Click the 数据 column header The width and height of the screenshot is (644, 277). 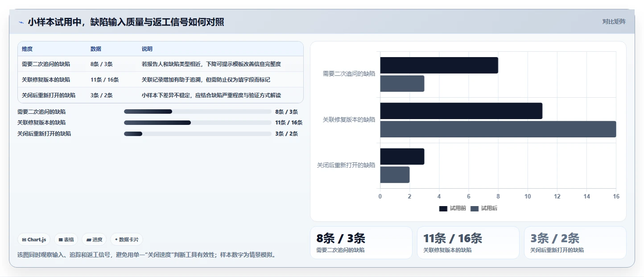click(96, 49)
